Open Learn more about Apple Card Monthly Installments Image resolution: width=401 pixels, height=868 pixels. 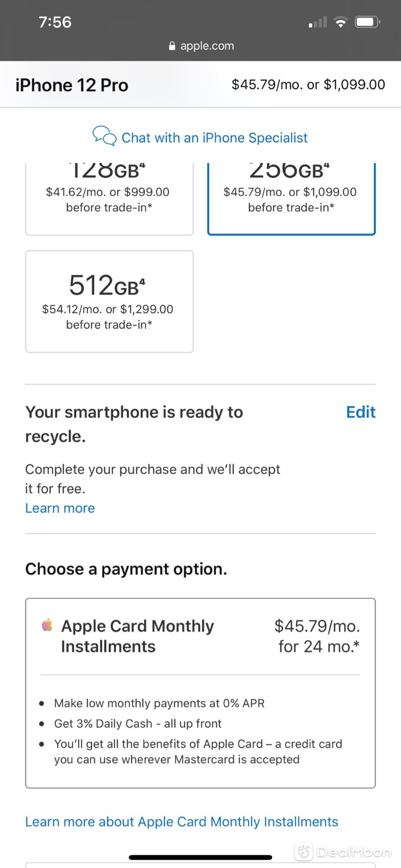tap(181, 822)
